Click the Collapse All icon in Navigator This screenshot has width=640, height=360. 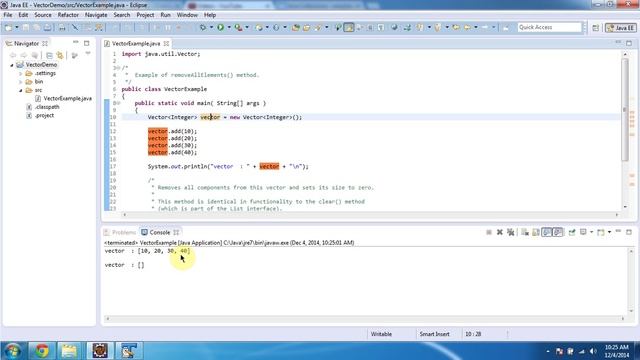coord(49,55)
